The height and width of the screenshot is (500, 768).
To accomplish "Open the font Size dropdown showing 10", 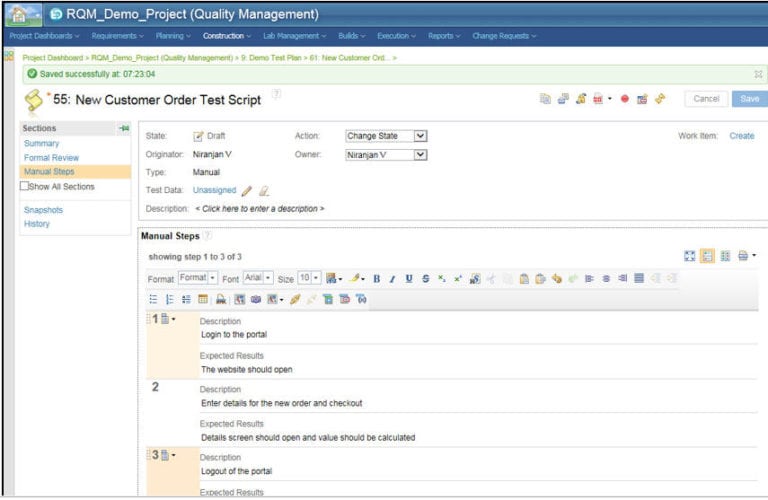I will pyautogui.click(x=309, y=278).
